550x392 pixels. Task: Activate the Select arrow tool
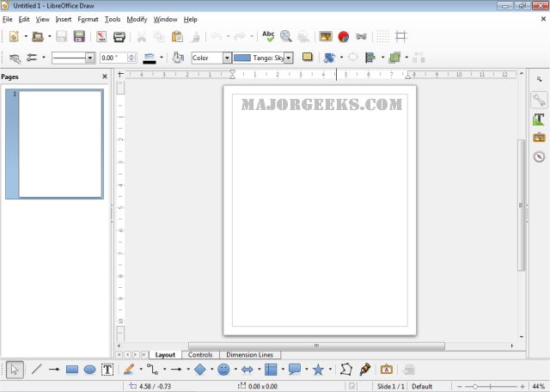click(x=15, y=370)
